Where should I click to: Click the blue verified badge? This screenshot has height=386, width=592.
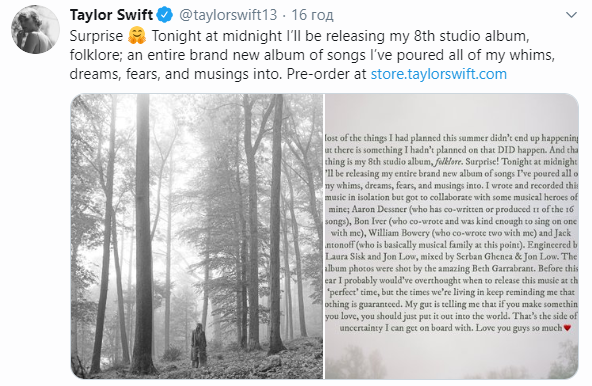click(x=165, y=15)
